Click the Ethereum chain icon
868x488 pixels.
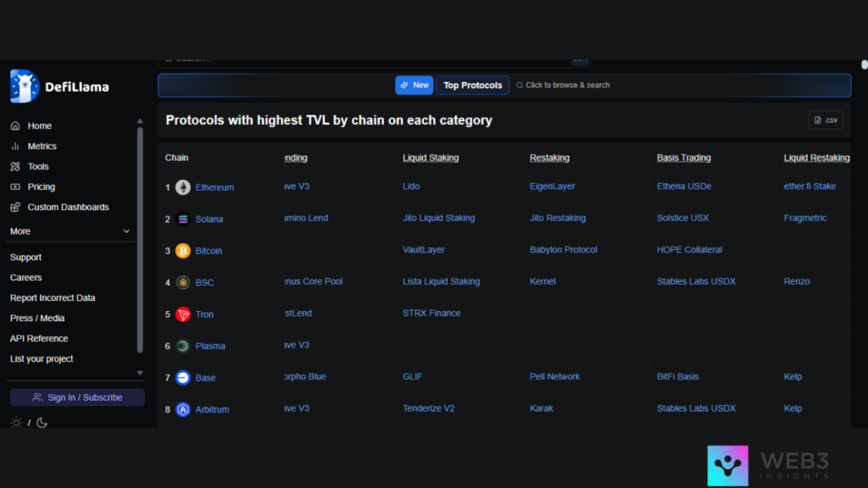pos(183,187)
